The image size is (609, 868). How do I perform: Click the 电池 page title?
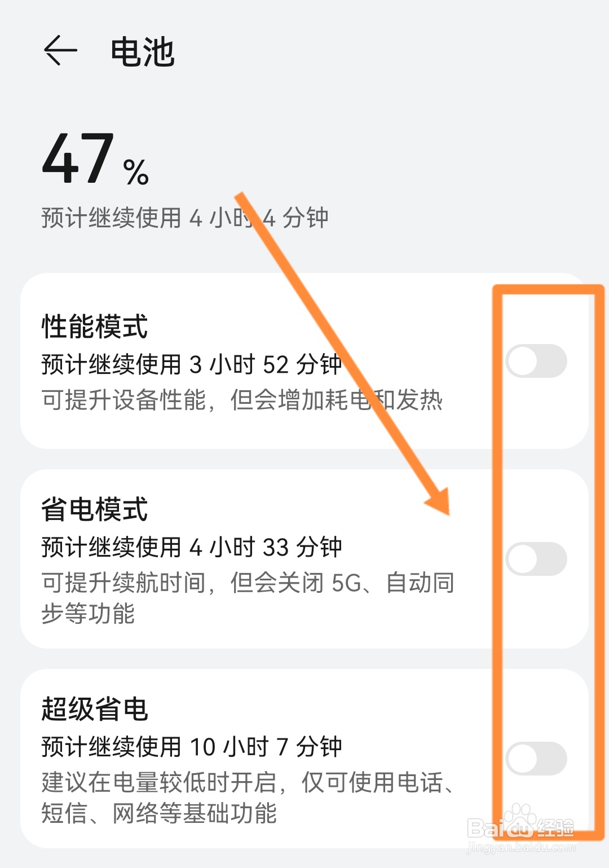coord(142,52)
